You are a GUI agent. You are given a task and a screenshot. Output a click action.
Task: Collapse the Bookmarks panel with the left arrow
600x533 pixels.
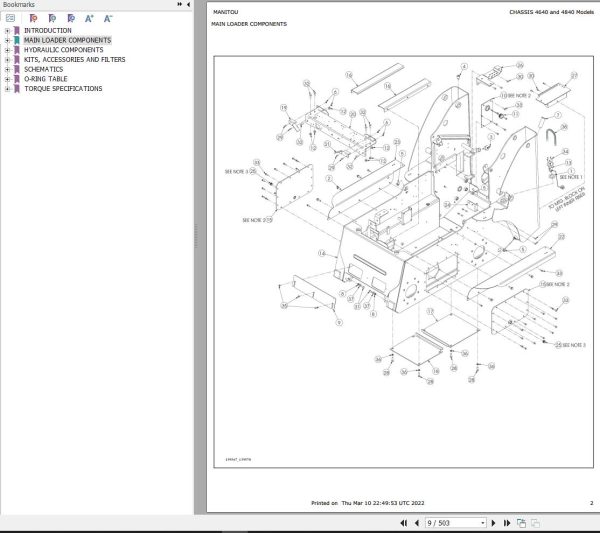(x=188, y=4)
